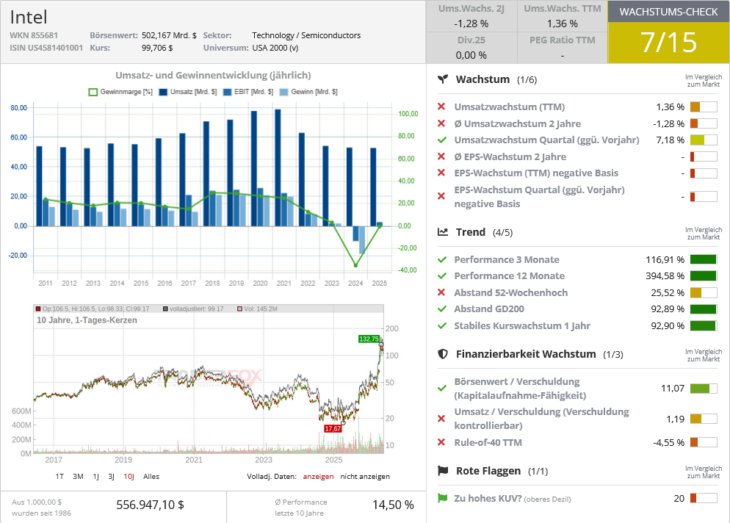Viewport: 730px width, 523px height.
Task: Toggle the Umsatz [Mrd. $] legend entry
Action: (188, 92)
